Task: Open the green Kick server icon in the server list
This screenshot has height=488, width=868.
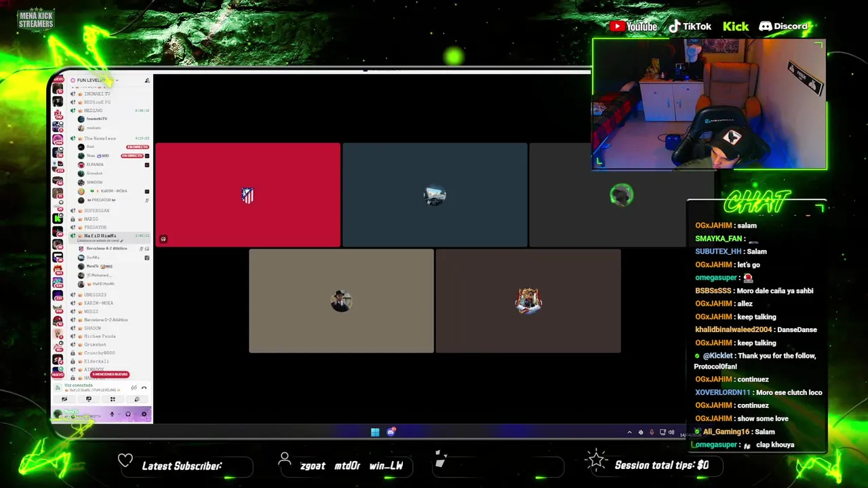Action: (58, 218)
